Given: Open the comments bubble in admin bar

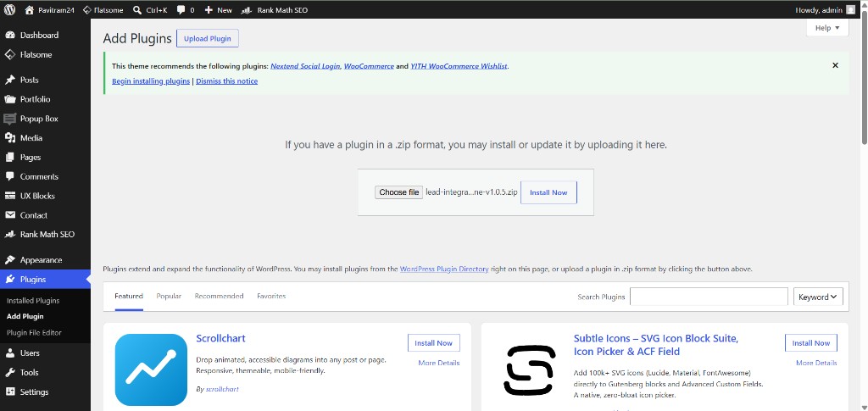Looking at the screenshot, I should (186, 10).
